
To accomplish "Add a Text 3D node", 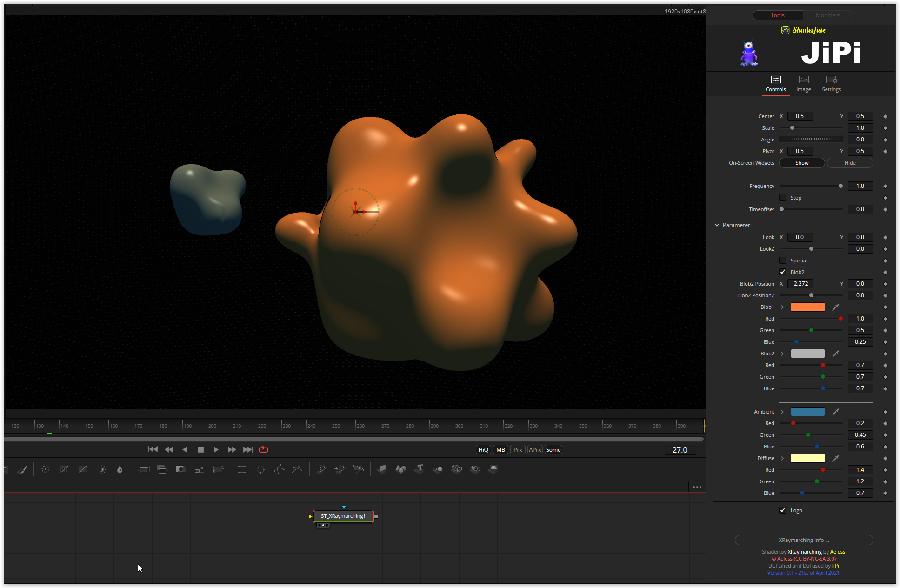I will [420, 469].
